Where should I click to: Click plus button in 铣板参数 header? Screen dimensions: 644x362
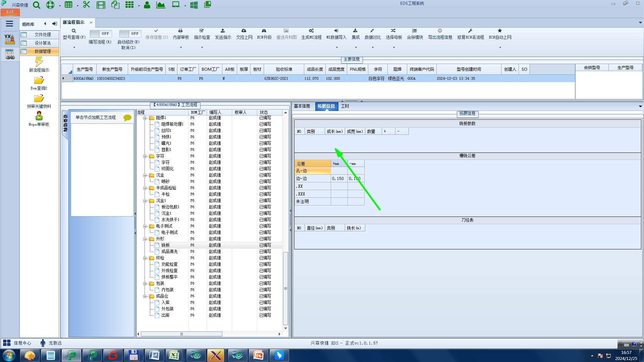[385, 131]
